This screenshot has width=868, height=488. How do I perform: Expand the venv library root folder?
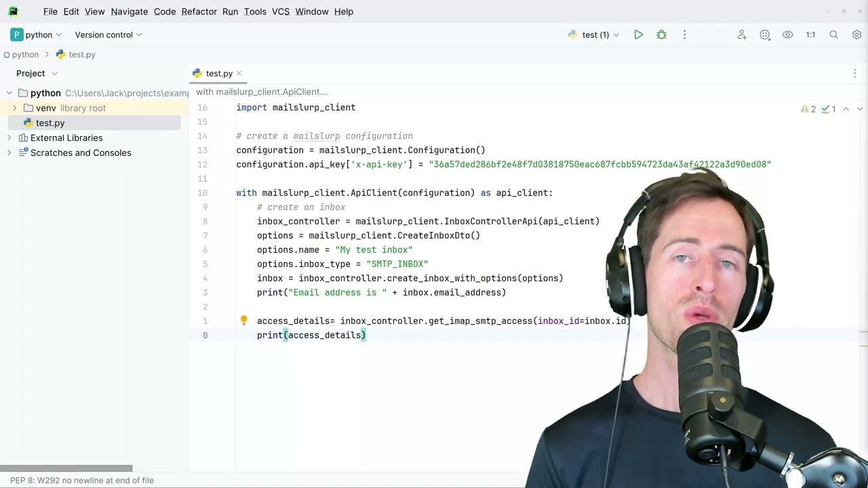tap(14, 108)
